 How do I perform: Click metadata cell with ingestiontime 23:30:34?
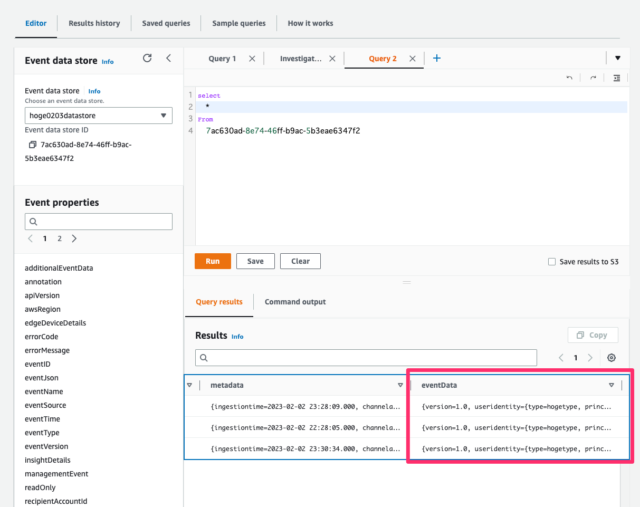[305, 449]
